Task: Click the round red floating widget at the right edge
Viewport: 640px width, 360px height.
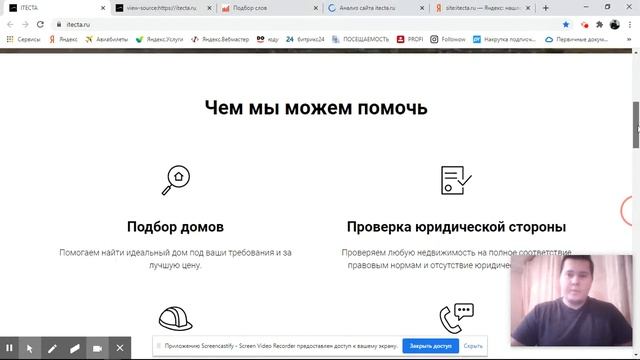Action: pyautogui.click(x=627, y=211)
